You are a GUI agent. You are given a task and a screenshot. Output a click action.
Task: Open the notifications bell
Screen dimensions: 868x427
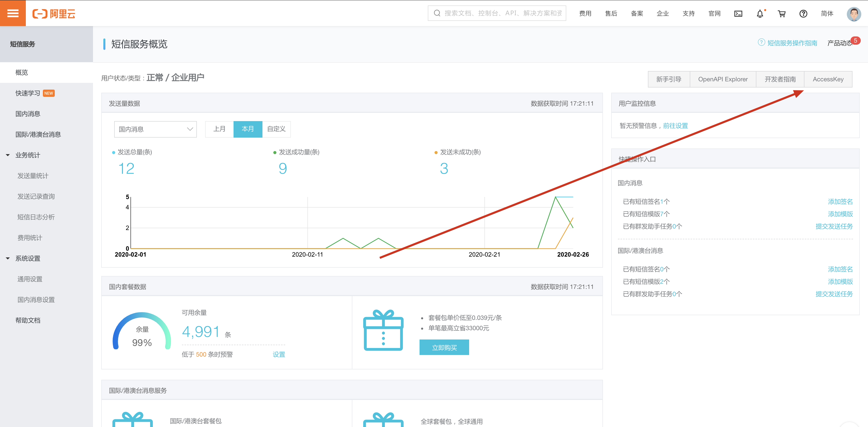point(760,14)
